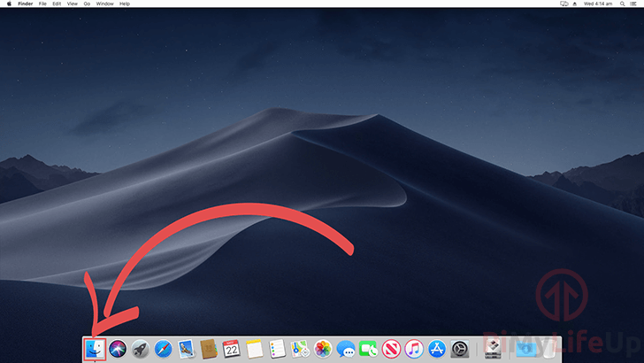Open the Window menu

tap(104, 4)
